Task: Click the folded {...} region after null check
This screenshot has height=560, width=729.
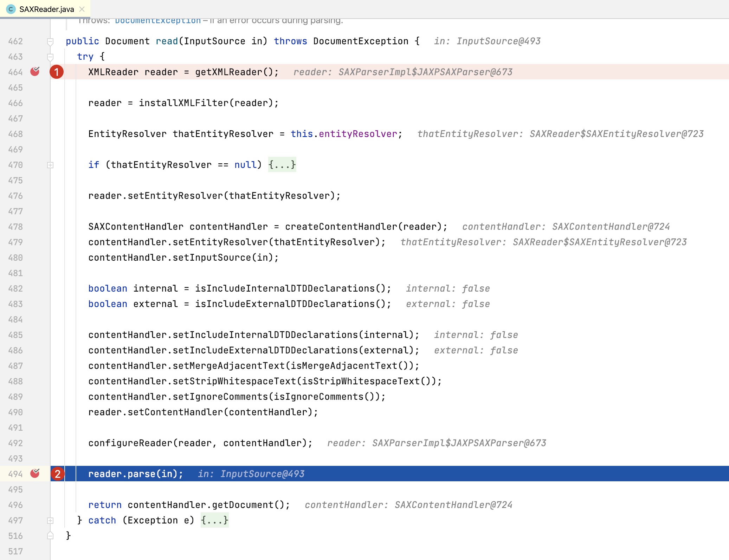Action: point(282,165)
